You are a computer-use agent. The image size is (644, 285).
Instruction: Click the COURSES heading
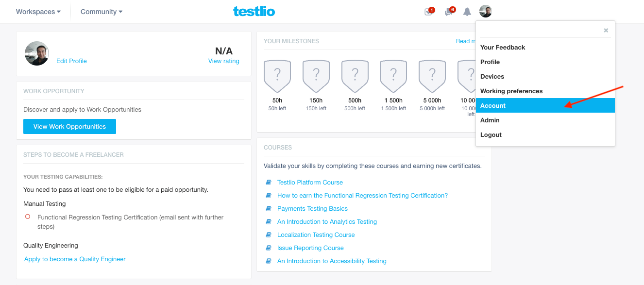click(278, 147)
